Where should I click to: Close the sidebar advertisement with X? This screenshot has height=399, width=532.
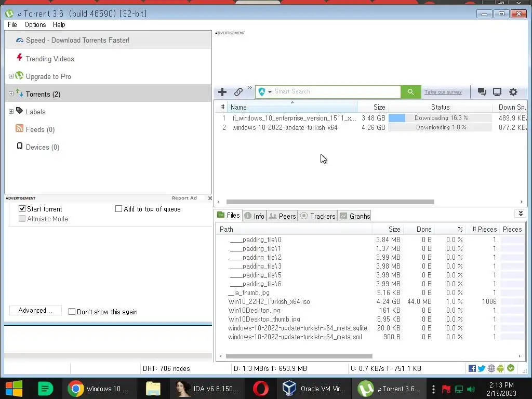[x=210, y=198]
